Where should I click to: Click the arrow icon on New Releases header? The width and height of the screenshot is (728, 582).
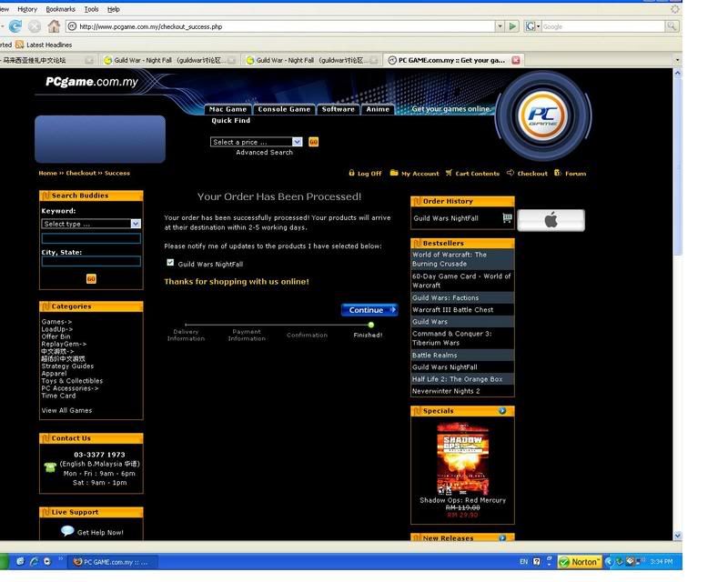[x=502, y=538]
